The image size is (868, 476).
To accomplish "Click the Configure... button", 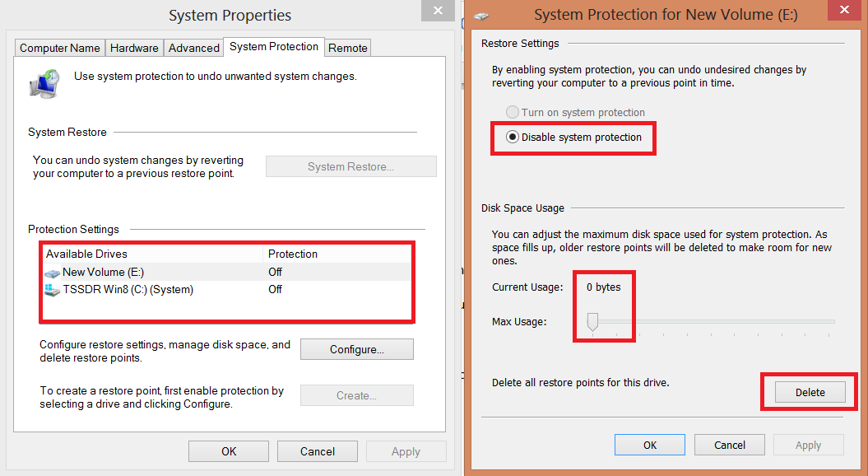I will [357, 349].
